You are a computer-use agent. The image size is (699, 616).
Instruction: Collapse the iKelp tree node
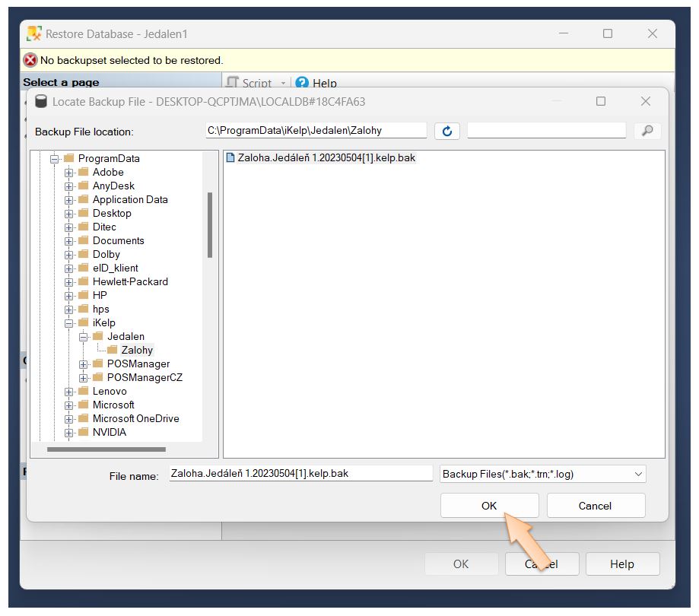click(x=69, y=322)
